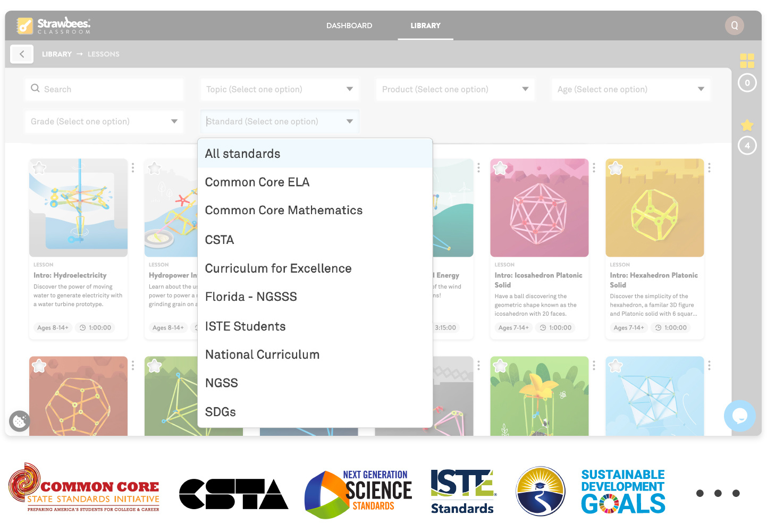Click the LESSONS breadcrumb link

point(103,54)
